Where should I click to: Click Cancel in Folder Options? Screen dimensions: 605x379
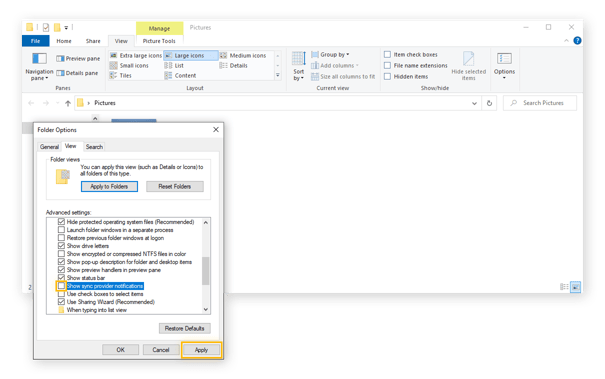pos(161,350)
